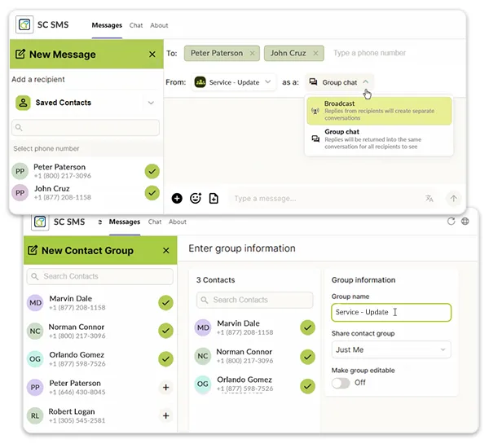Click the Select phone number label
Screen dimensions: 489x448
click(46, 149)
